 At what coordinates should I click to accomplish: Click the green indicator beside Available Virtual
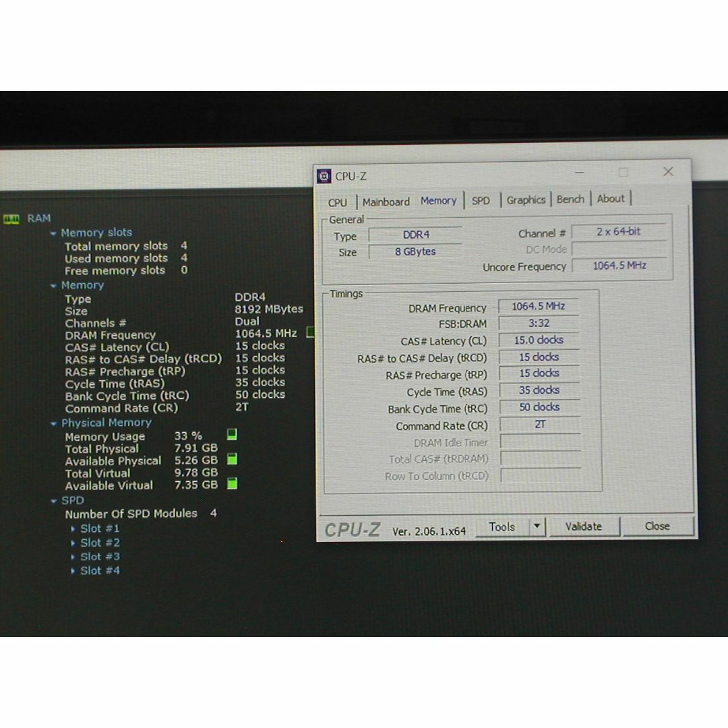232,484
